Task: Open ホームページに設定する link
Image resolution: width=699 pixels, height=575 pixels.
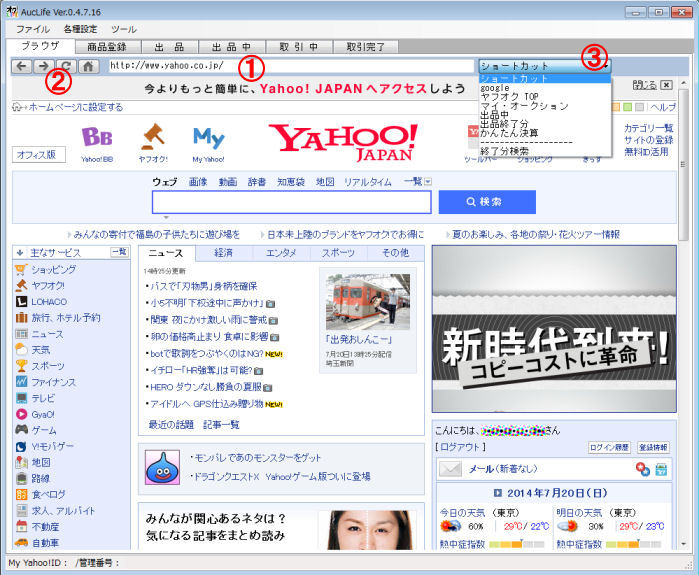Action: point(76,107)
